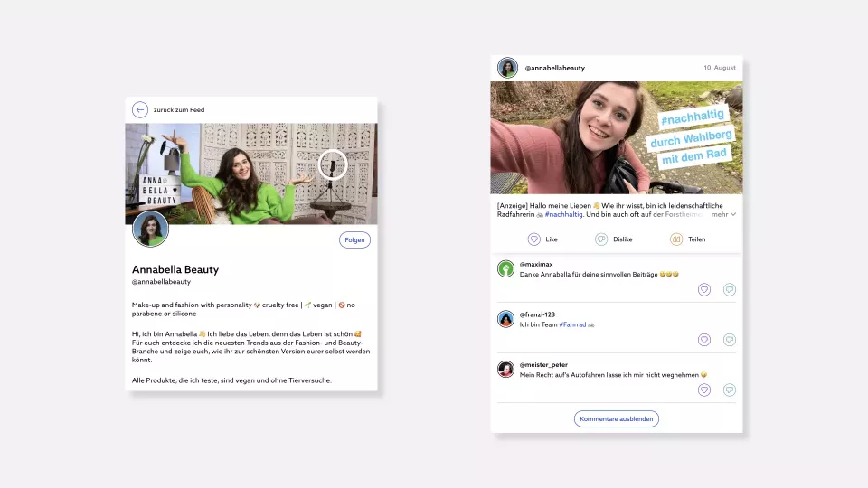This screenshot has height=488, width=868.
Task: Click the back arrow to return to feed
Action: 140,109
